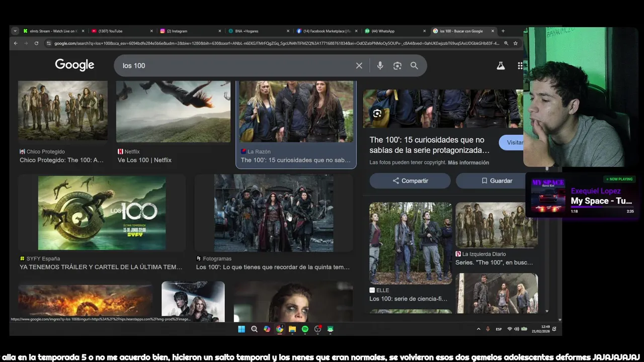
Task: Open the Search Labs flask icon
Action: [501, 66]
